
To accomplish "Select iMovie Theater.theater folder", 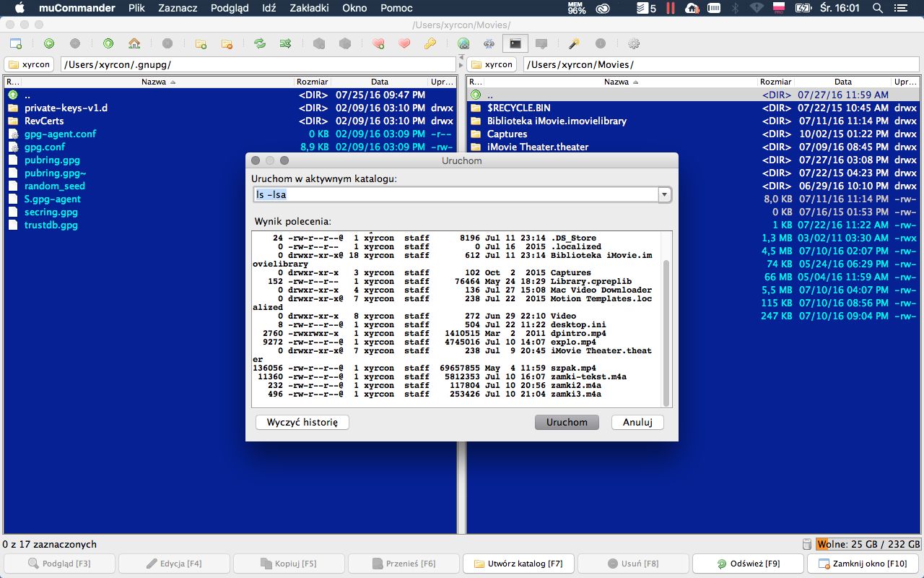I will click(x=538, y=147).
